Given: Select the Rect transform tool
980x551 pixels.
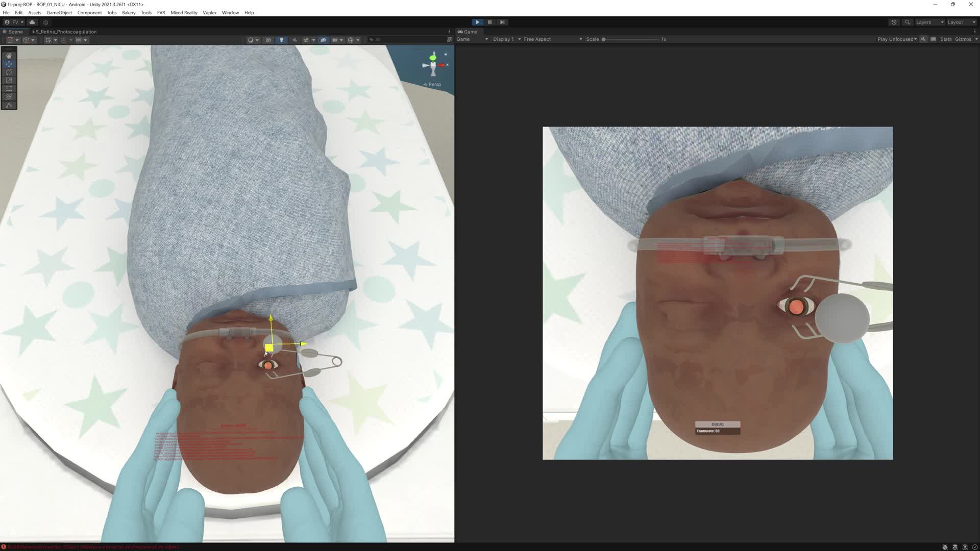Looking at the screenshot, I should pyautogui.click(x=9, y=88).
